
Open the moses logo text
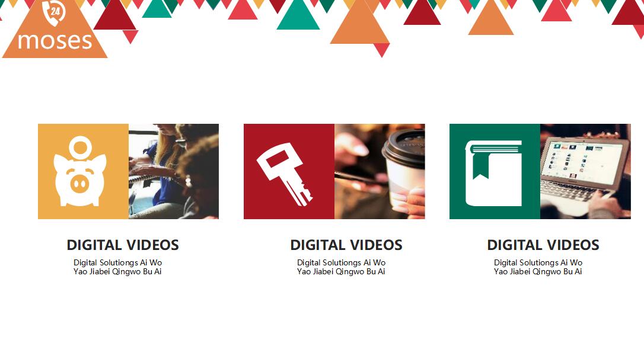click(x=55, y=41)
